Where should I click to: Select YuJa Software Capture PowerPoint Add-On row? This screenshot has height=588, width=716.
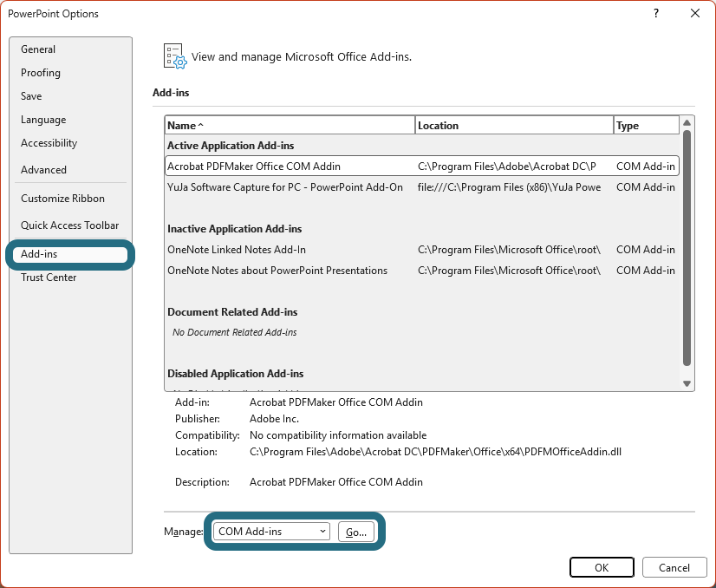point(422,187)
